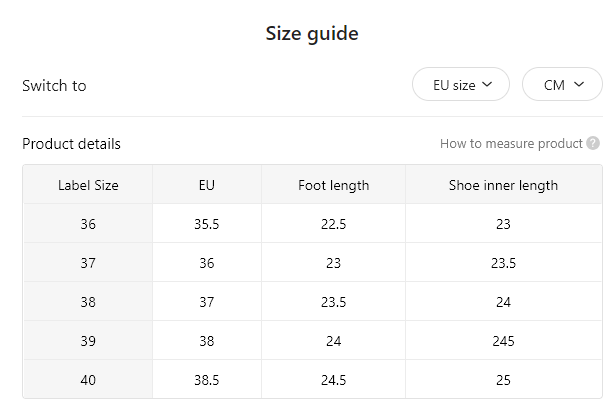Viewport: 603px width, 410px height.
Task: Click the Label Size column header
Action: (x=88, y=185)
